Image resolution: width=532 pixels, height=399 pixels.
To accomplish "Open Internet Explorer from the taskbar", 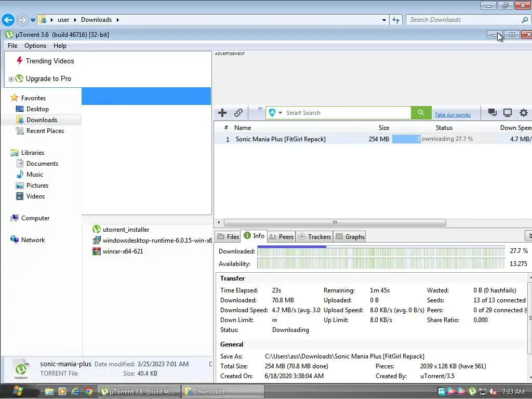I will coord(75,392).
